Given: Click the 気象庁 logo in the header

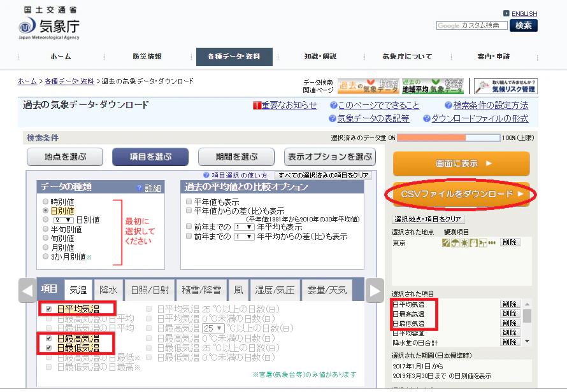Looking at the screenshot, I should (x=49, y=24).
